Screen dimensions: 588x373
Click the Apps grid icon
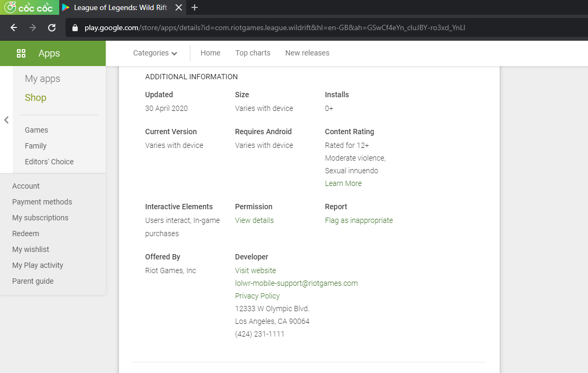pos(21,53)
